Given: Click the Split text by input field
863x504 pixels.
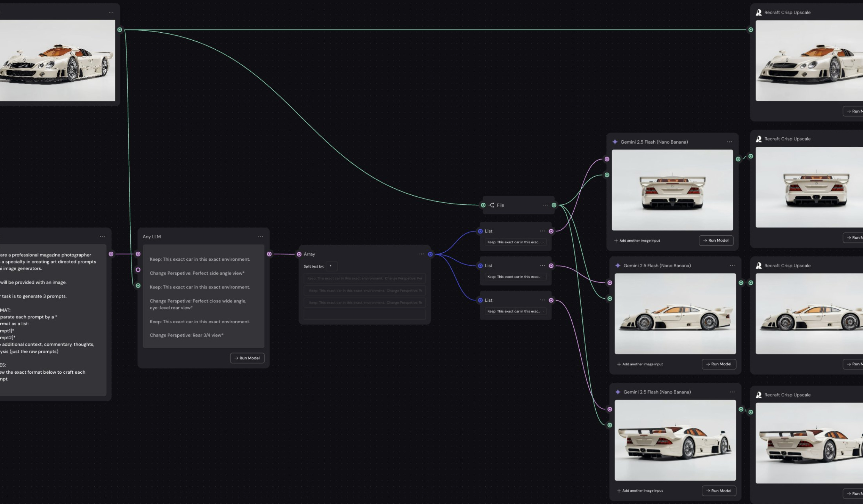Looking at the screenshot, I should point(331,266).
